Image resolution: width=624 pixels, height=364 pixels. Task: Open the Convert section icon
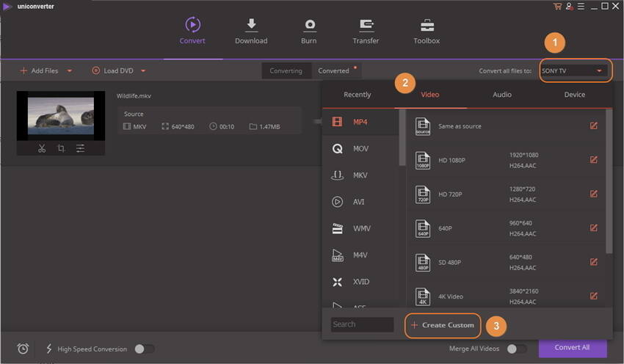(192, 25)
